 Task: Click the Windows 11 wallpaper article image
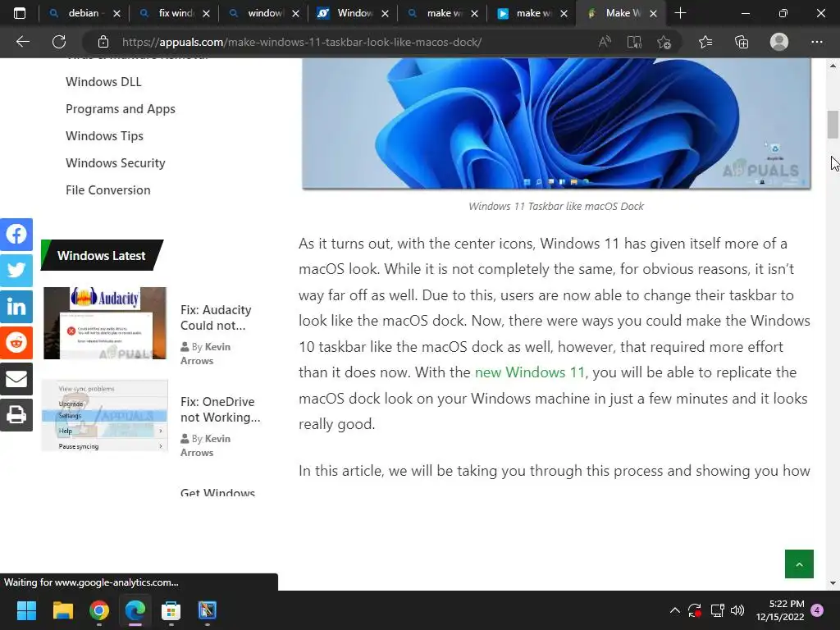tap(556, 123)
